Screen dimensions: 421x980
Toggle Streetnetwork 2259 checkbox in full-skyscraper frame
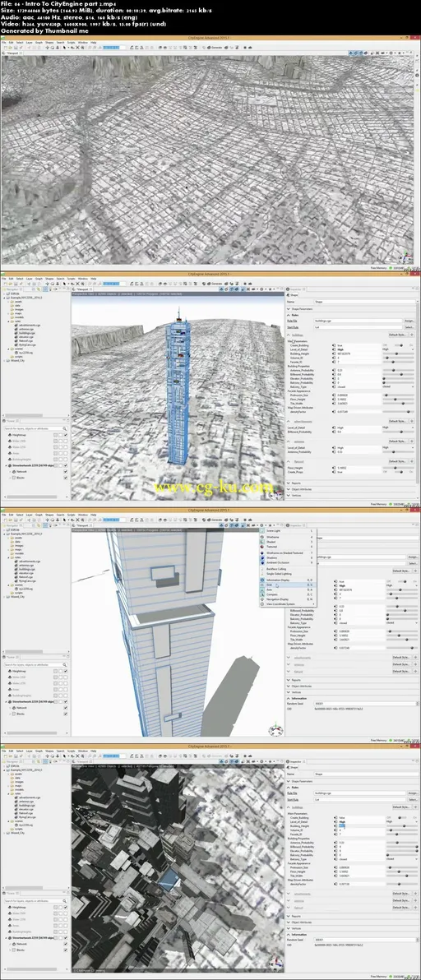[x=66, y=465]
